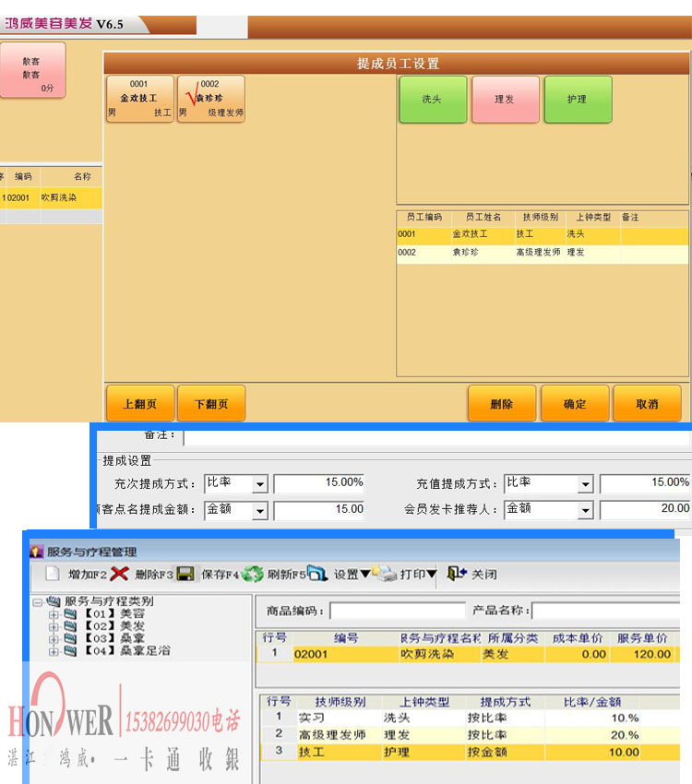Click the orange 删除 button

(x=502, y=403)
